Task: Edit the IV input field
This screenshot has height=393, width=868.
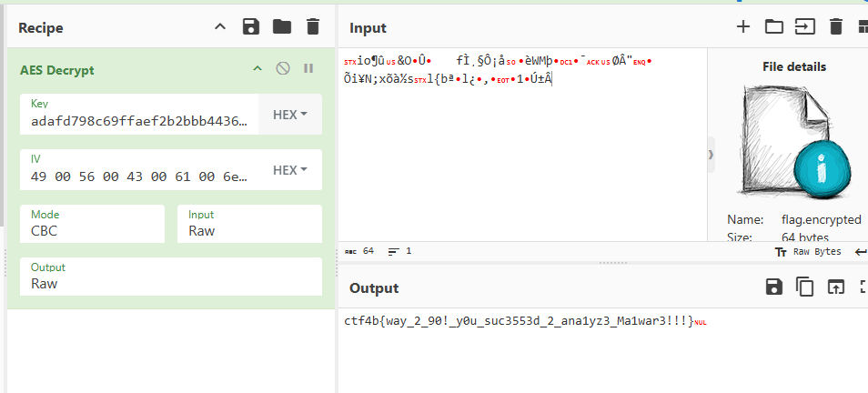Action: [139, 170]
